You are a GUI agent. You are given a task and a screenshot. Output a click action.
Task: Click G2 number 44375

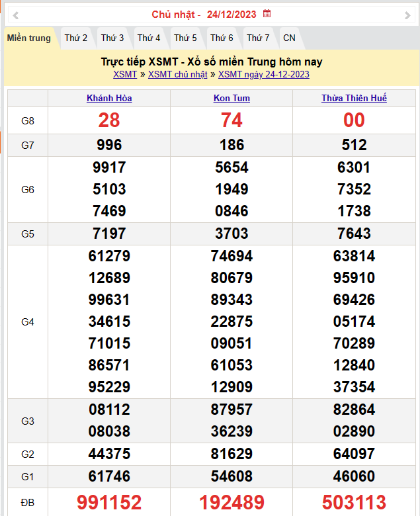(109, 454)
